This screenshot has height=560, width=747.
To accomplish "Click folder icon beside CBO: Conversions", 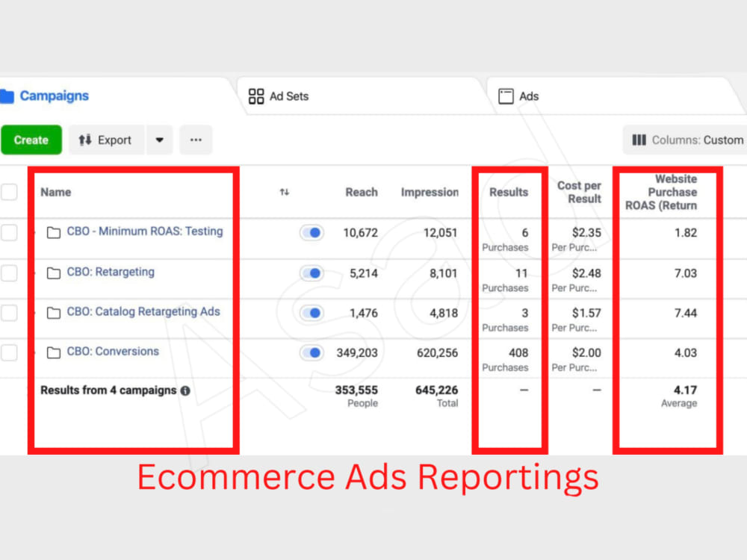I will [54, 352].
